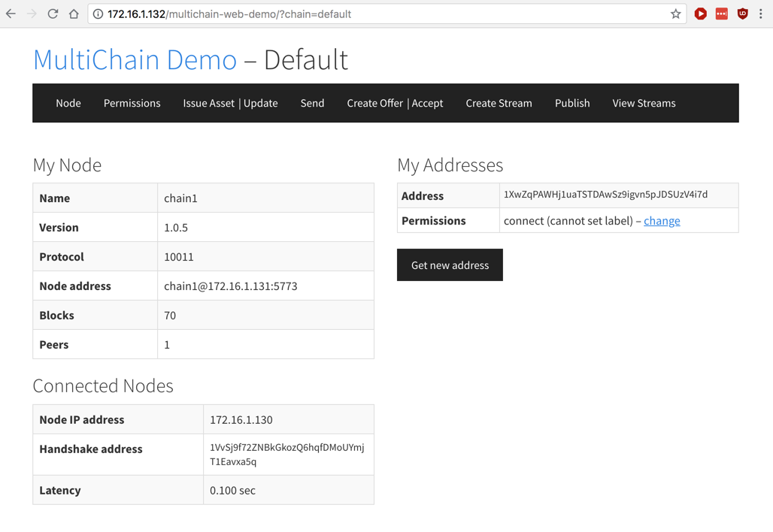Open the Chrome three-dot menu
773x532 pixels.
coord(761,14)
